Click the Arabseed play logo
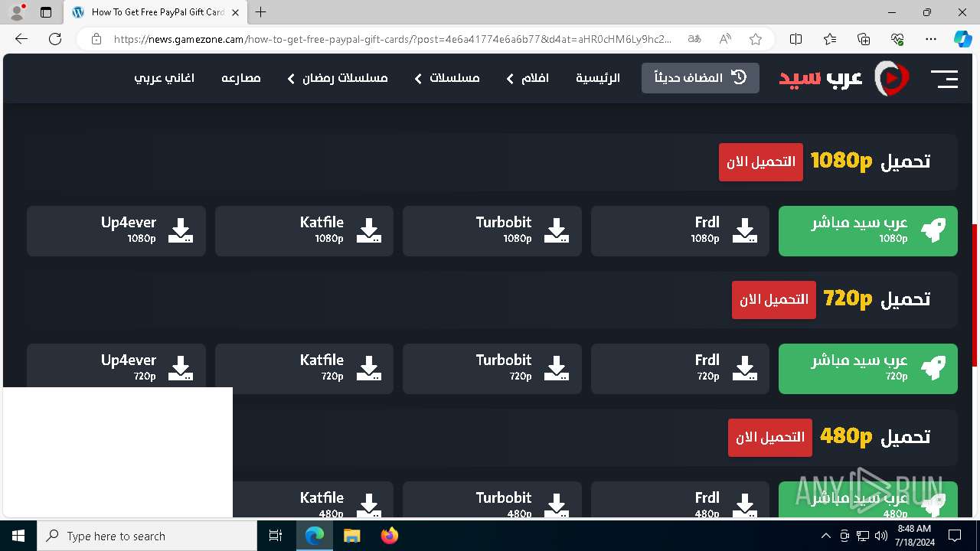This screenshot has width=980, height=551. pyautogui.click(x=891, y=78)
